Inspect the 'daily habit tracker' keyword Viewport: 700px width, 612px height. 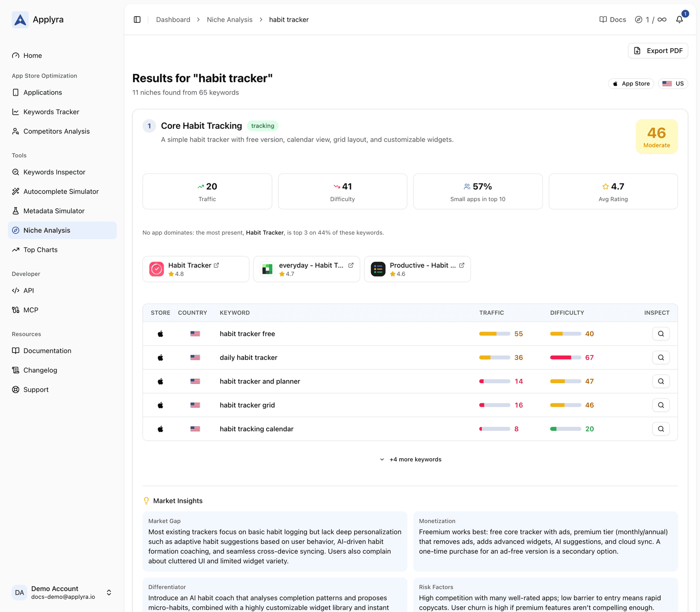661,357
